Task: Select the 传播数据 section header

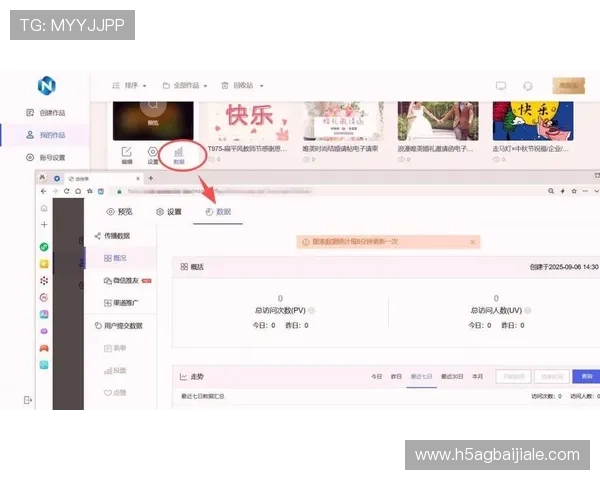Action: click(x=112, y=236)
